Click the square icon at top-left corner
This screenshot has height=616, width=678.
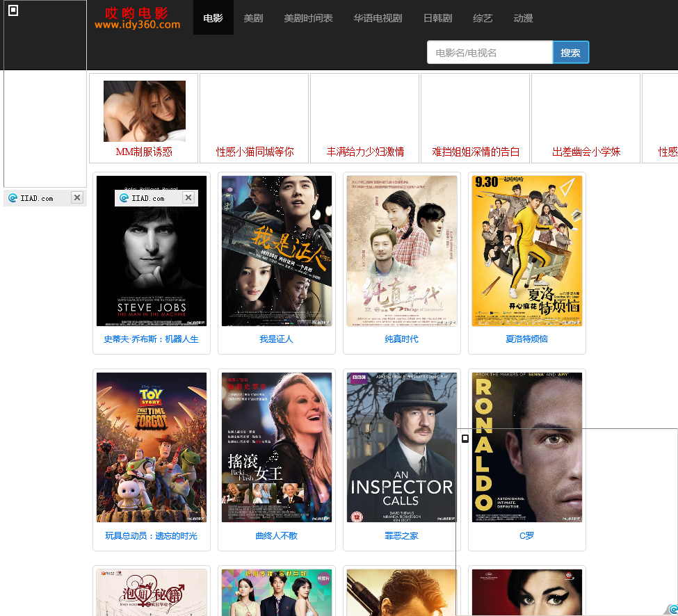tap(13, 10)
